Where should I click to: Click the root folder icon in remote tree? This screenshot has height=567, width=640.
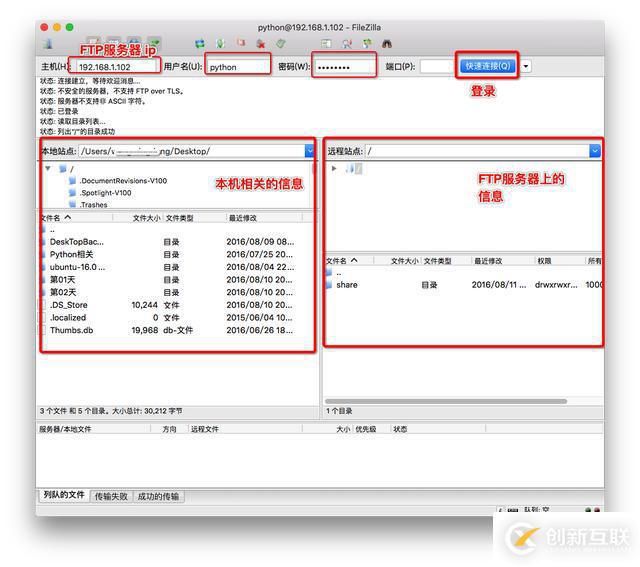(350, 168)
